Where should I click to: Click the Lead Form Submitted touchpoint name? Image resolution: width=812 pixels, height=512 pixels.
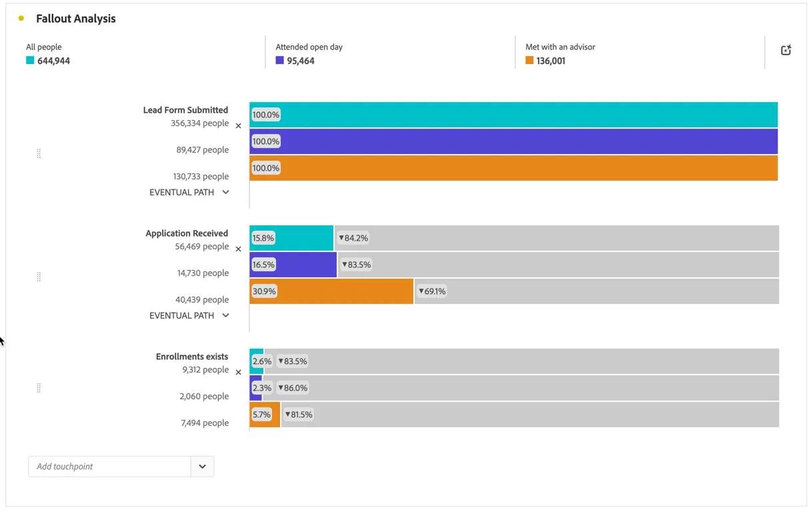[x=185, y=110]
